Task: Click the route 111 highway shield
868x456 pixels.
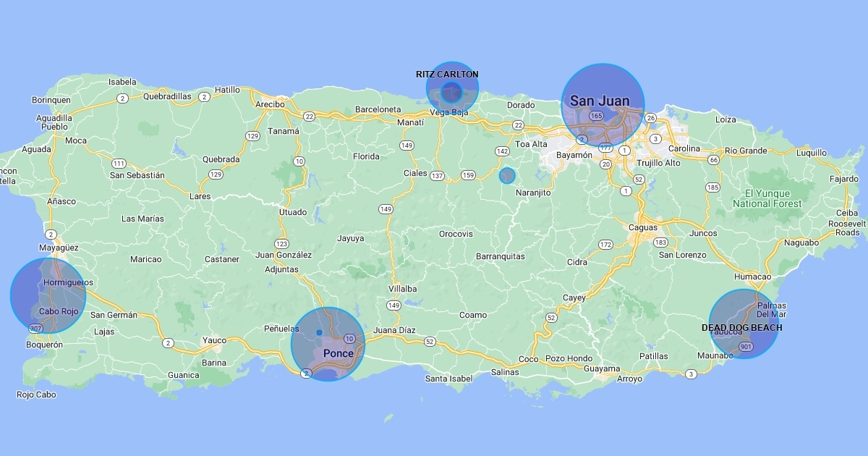Action: (119, 163)
